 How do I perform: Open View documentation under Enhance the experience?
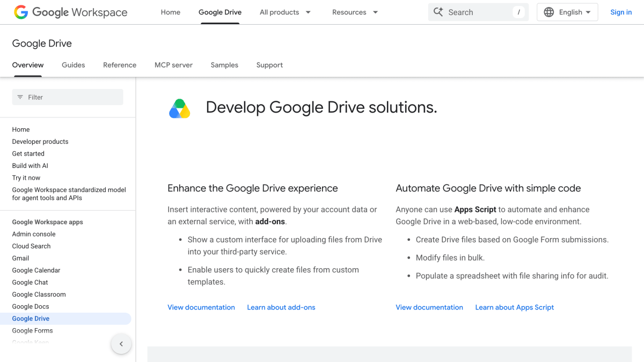[x=201, y=307]
